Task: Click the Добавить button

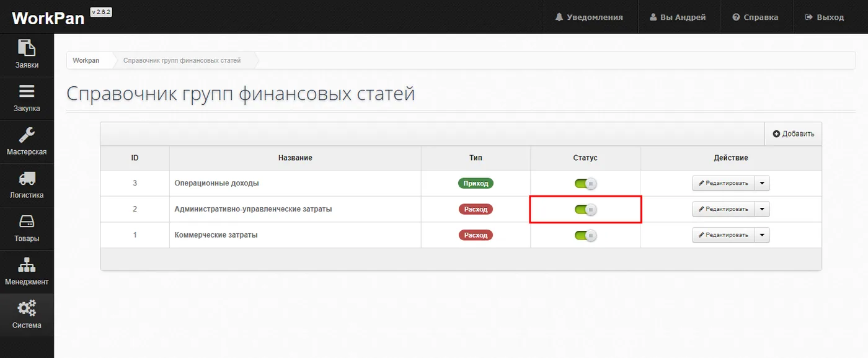Action: (793, 134)
